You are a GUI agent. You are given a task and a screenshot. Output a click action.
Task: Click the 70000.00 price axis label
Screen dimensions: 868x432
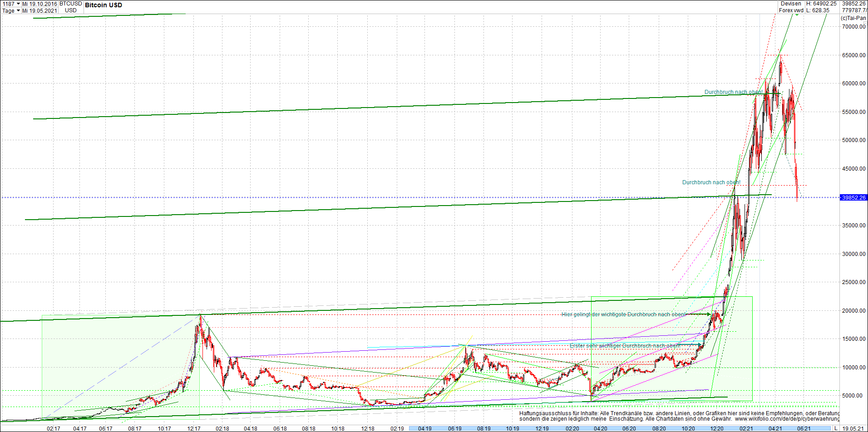point(853,27)
